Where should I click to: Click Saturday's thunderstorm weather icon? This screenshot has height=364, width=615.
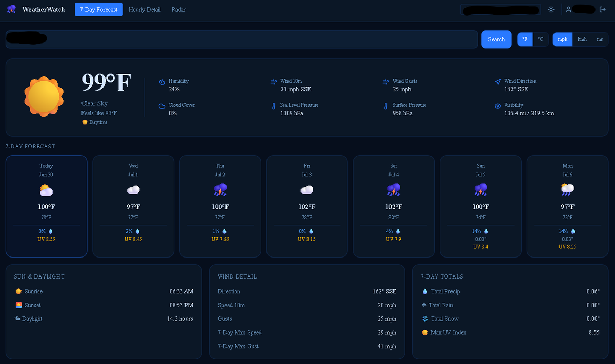pos(394,190)
